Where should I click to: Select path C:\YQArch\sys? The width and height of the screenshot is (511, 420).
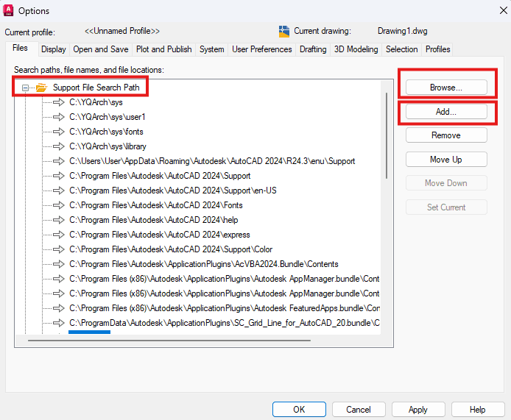[x=96, y=102]
